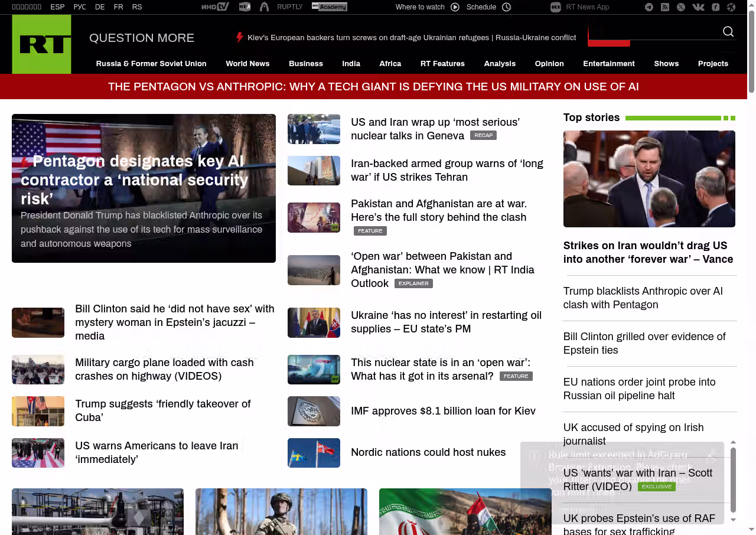Click the search magnifier icon
The width and height of the screenshot is (756, 535).
pos(728,32)
